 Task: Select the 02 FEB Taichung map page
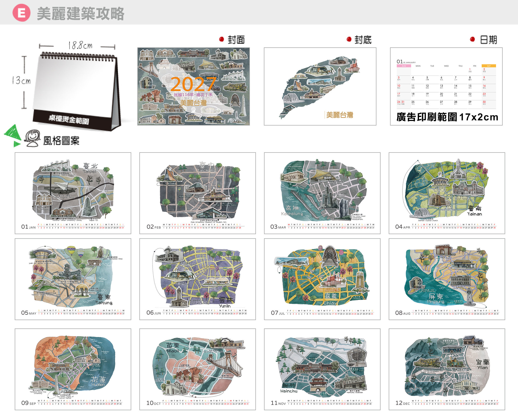pos(198,193)
